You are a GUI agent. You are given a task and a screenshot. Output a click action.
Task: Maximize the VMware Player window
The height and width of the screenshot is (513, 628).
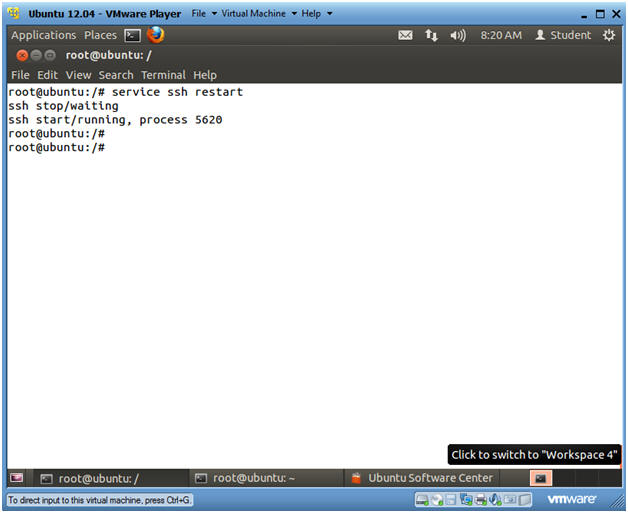[600, 14]
